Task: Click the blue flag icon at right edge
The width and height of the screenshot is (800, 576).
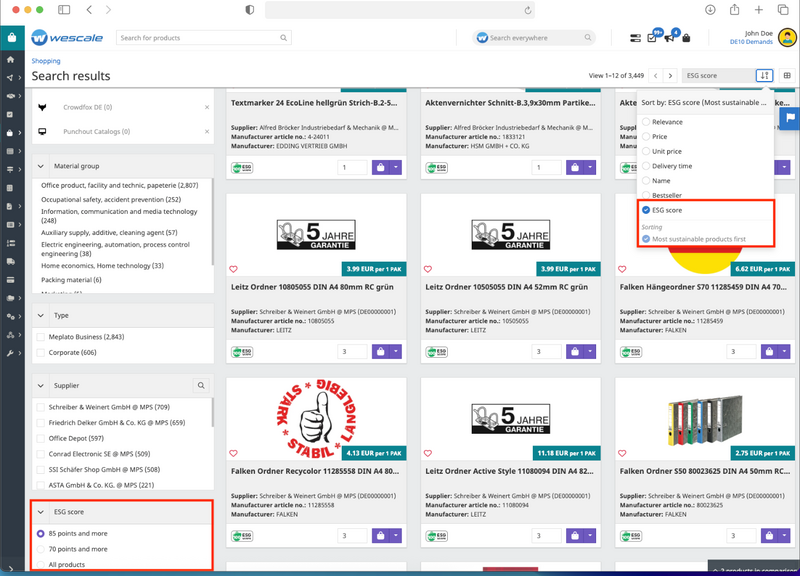Action: pos(790,118)
